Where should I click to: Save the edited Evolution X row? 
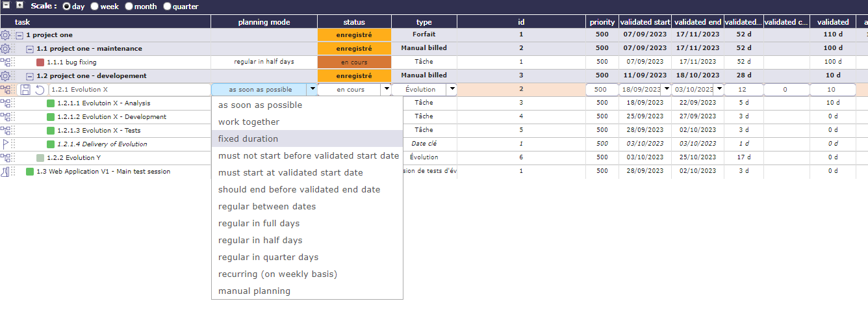tap(25, 90)
